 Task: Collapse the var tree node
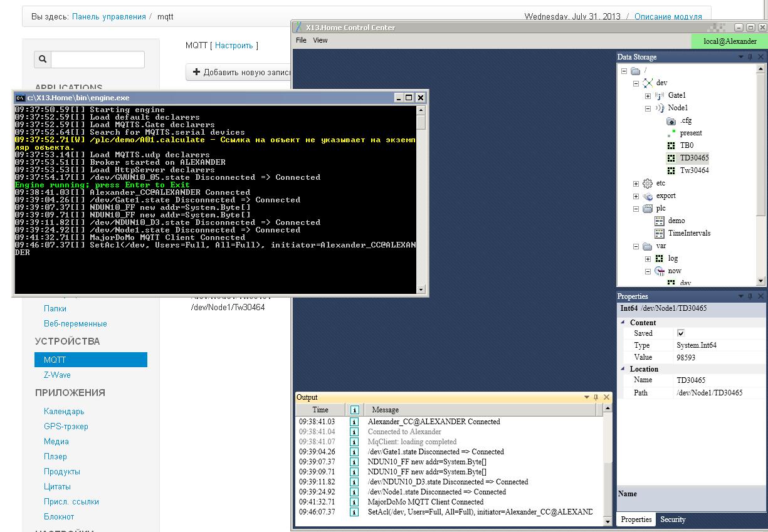pyautogui.click(x=635, y=246)
